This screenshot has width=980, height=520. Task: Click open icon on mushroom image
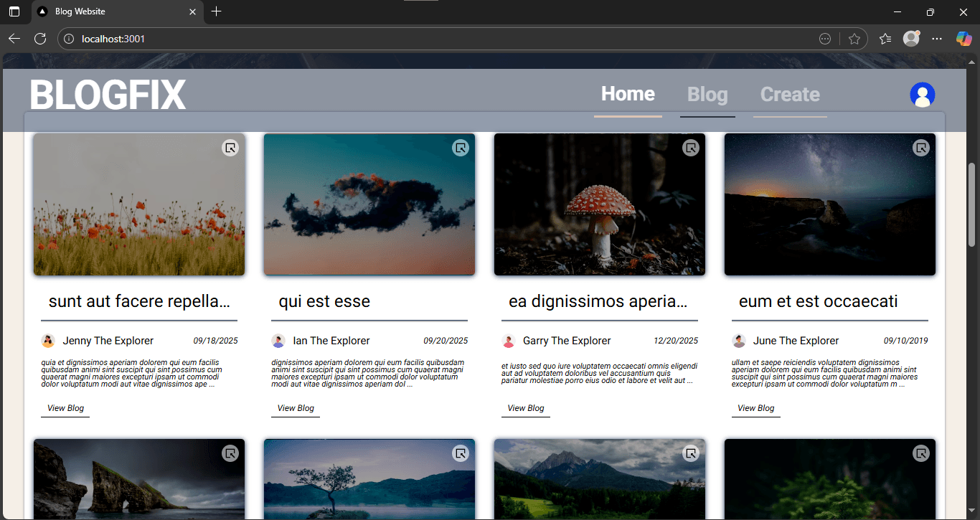[x=690, y=148]
